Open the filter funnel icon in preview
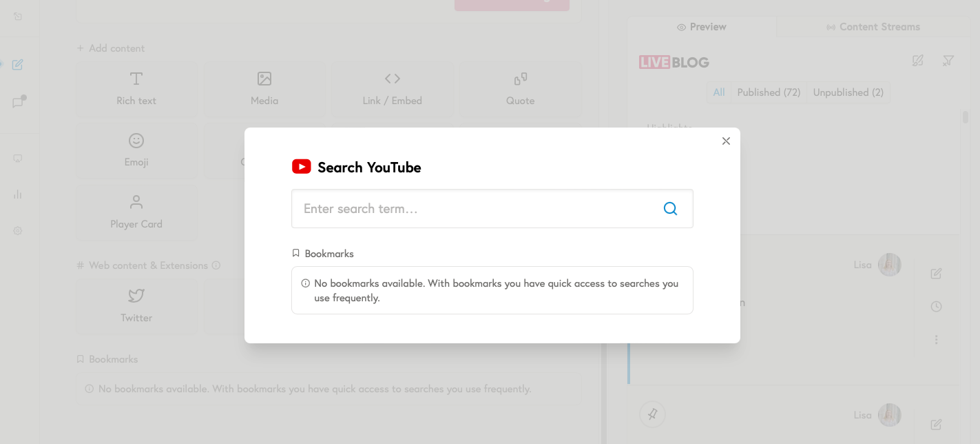The width and height of the screenshot is (980, 444). [x=948, y=61]
